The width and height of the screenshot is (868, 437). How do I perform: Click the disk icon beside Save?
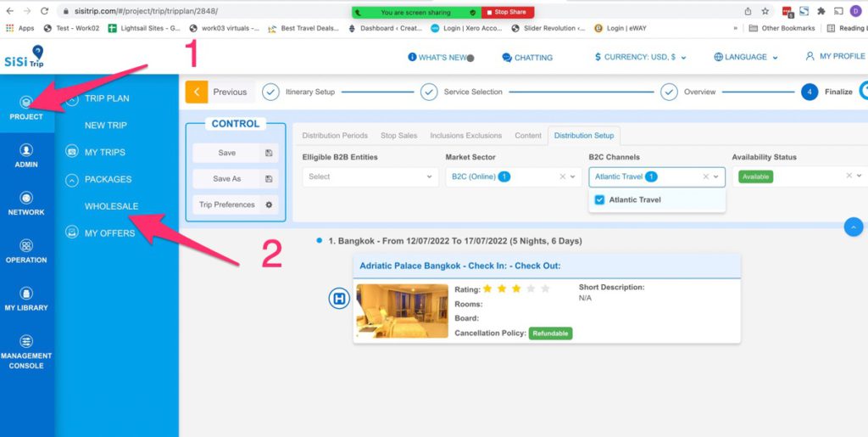click(269, 153)
